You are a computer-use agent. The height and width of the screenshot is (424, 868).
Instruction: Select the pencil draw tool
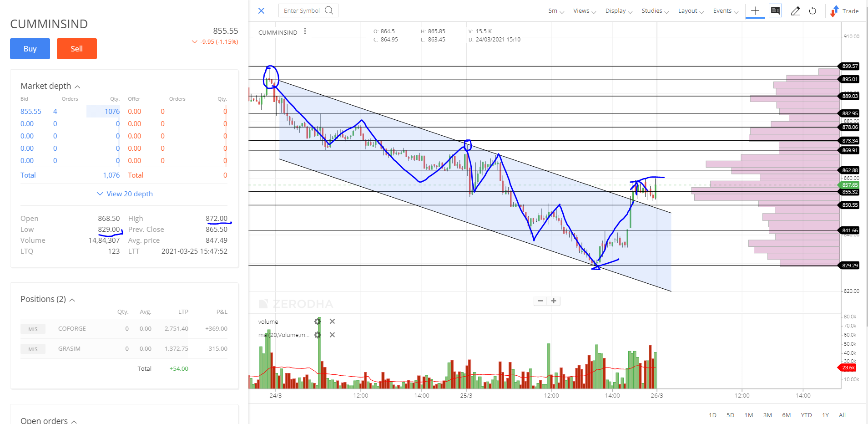pyautogui.click(x=795, y=11)
